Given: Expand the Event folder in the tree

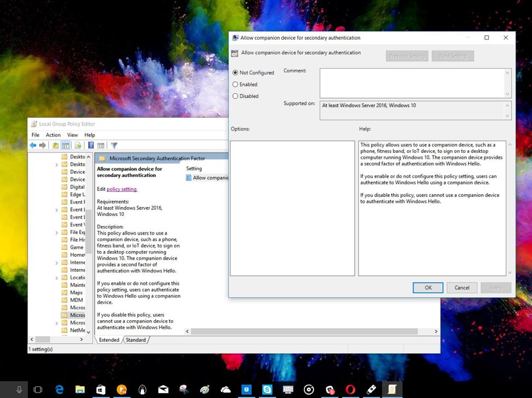Looking at the screenshot, I should [57, 210].
